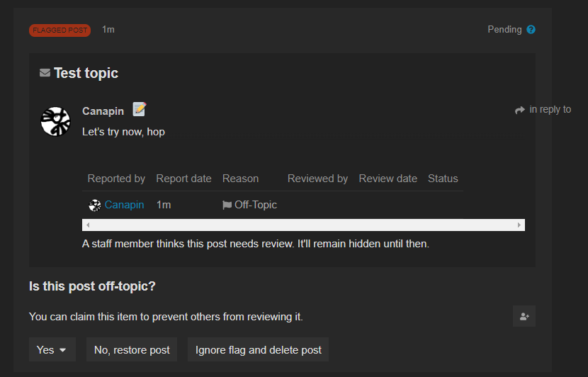Screen dimensions: 588x377
Task: Click the small Canapin avatar in the report row
Action: tap(94, 206)
